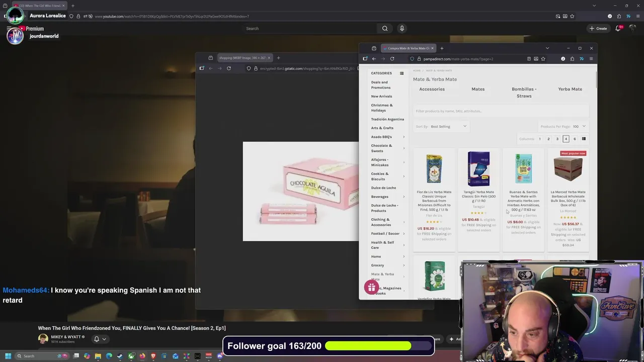Open File Explorer from the taskbar
The height and width of the screenshot is (362, 644).
(98, 356)
